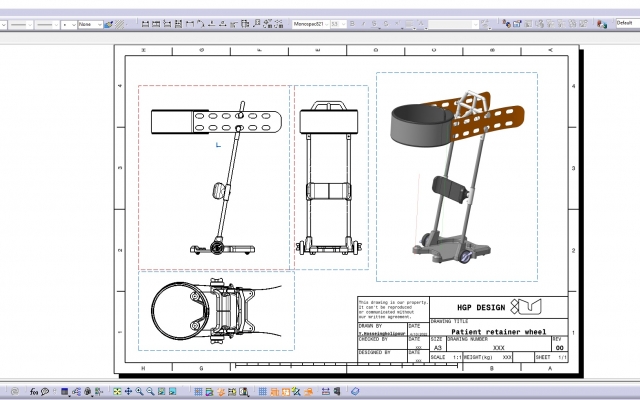Click the Fit All In icon
The height and width of the screenshot is (400, 640).
[117, 391]
